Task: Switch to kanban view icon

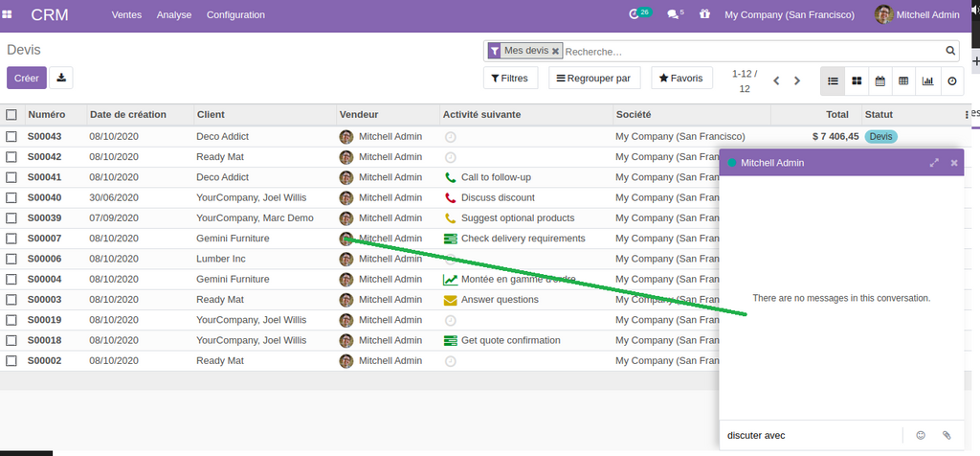Action: (857, 81)
